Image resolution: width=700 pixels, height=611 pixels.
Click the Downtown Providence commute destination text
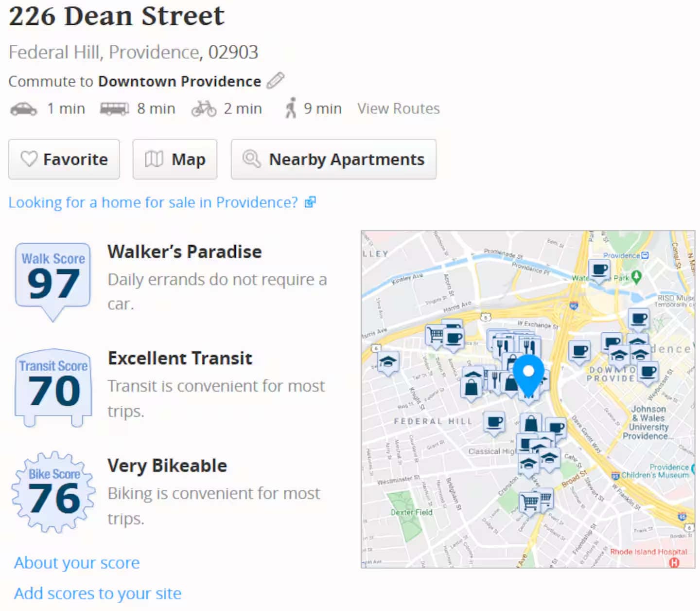coord(179,81)
